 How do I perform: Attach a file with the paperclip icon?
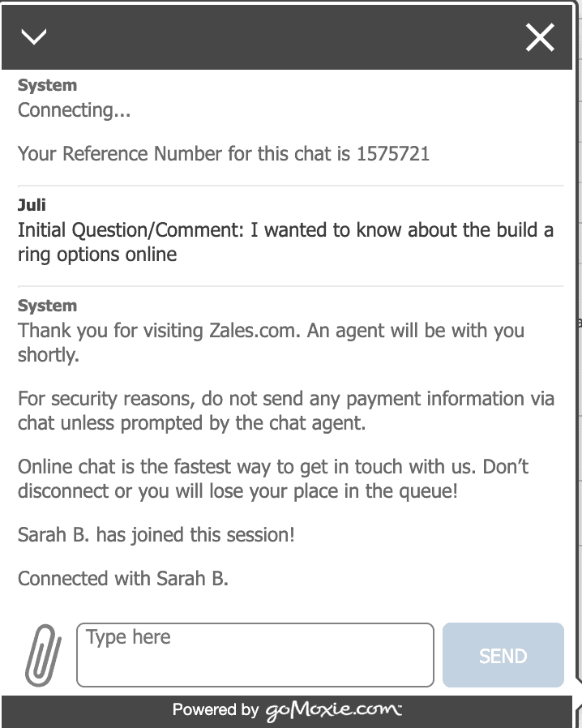point(42,653)
